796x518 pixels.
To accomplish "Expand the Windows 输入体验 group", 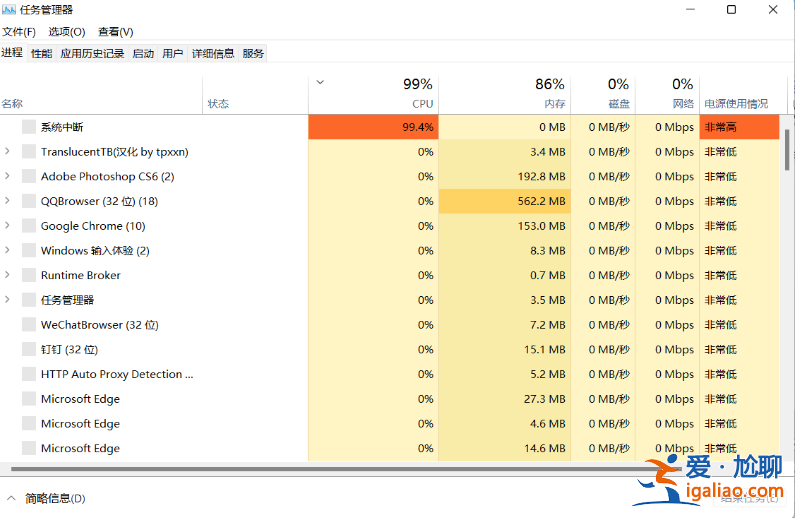I will click(7, 250).
